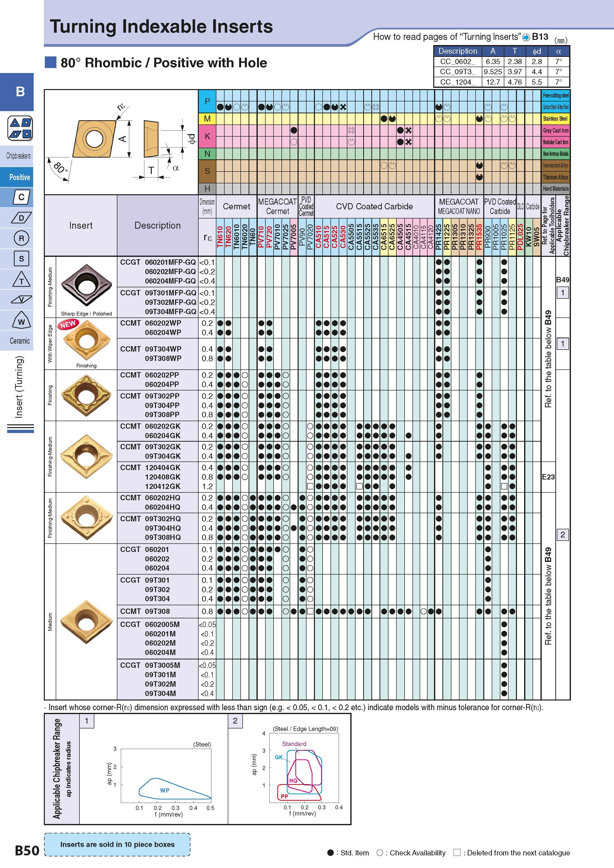Image resolution: width=614 pixels, height=868 pixels.
Task: Click the E23 toolholder page reference
Action: pos(548,477)
